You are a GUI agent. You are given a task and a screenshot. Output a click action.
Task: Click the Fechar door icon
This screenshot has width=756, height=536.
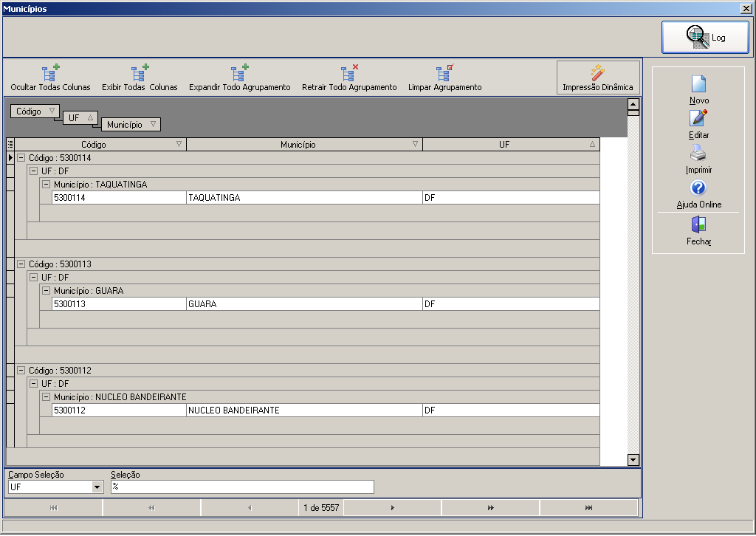coord(698,224)
